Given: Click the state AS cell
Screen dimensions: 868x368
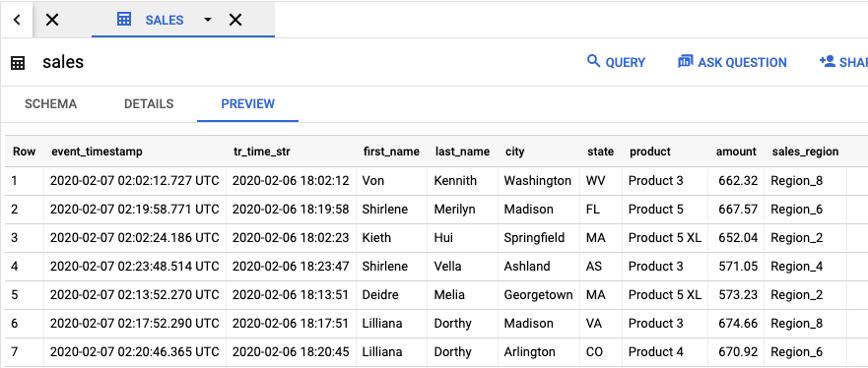Looking at the screenshot, I should click(594, 267).
